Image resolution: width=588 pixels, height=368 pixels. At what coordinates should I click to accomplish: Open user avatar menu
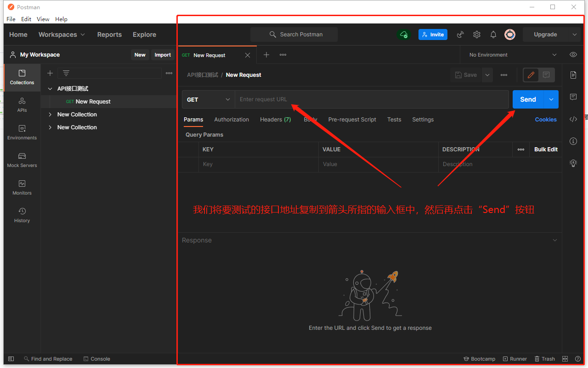(510, 34)
